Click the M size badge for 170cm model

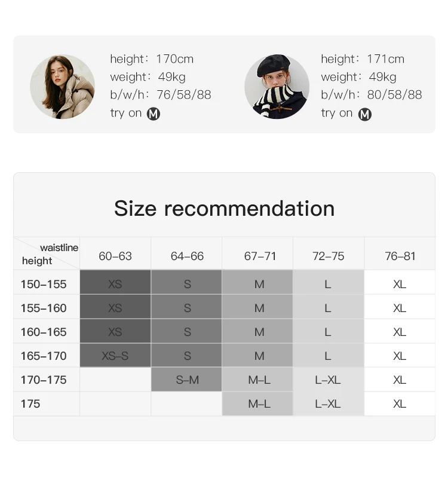154,114
